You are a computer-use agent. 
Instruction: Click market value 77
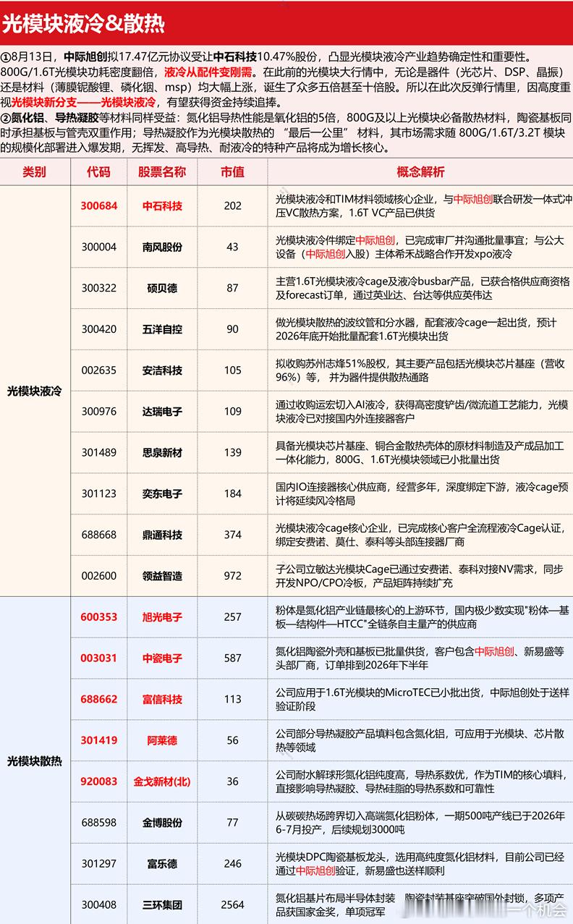click(232, 823)
